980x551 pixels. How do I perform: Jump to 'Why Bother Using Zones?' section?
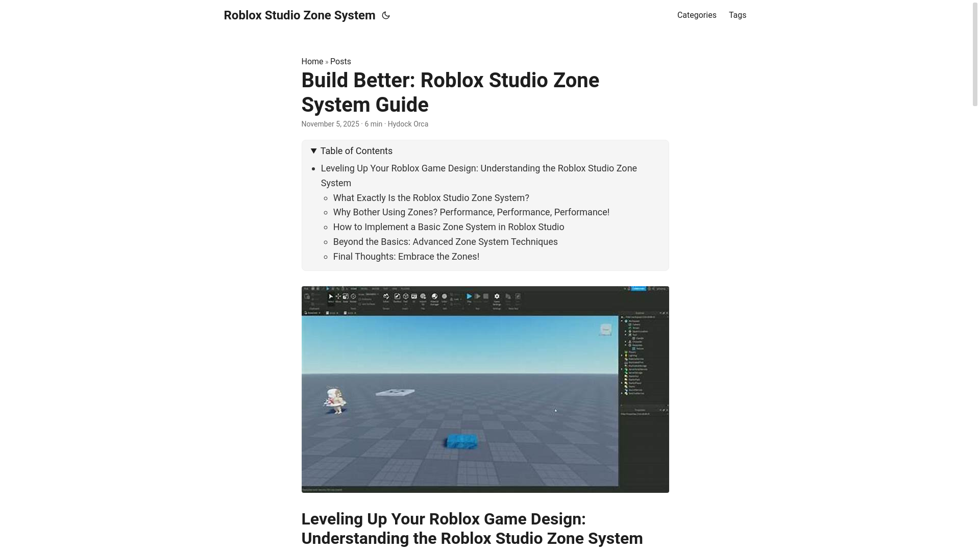pyautogui.click(x=471, y=212)
